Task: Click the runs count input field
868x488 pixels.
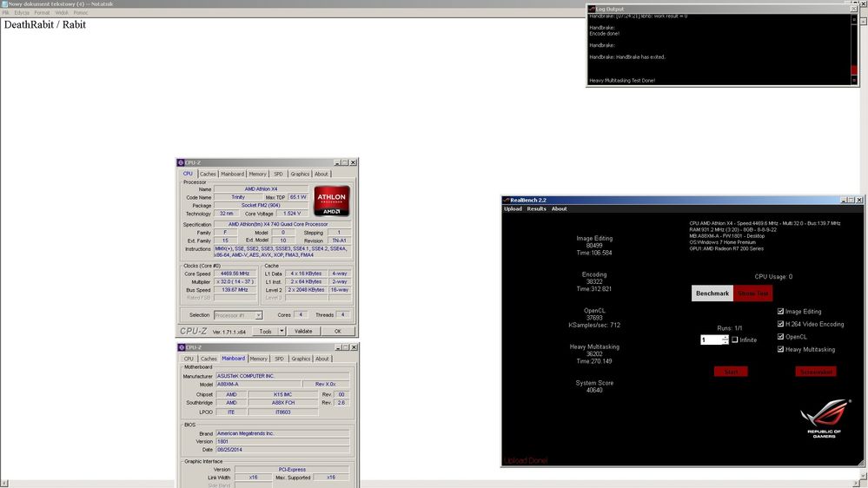Action: coord(712,340)
